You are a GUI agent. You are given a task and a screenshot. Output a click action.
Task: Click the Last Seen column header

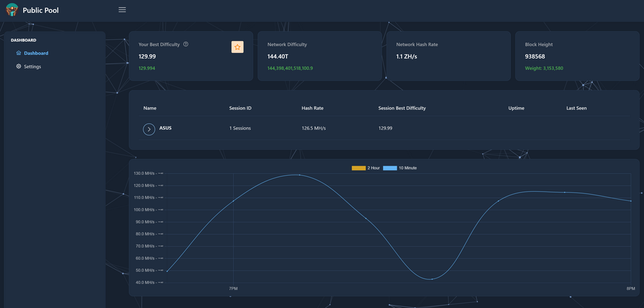point(576,108)
